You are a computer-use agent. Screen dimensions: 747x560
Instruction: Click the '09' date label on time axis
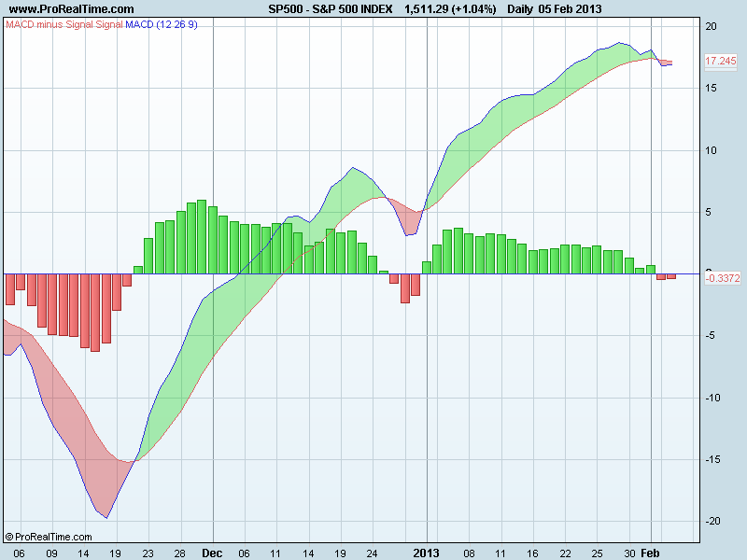click(51, 553)
